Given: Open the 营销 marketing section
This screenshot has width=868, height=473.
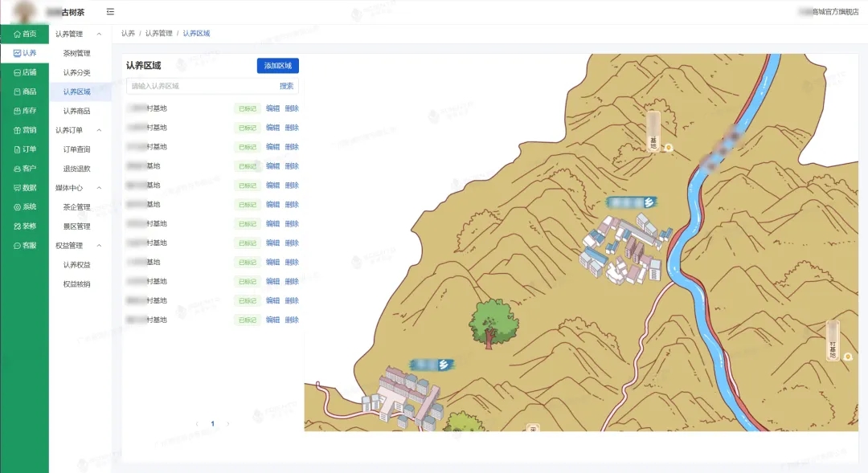Looking at the screenshot, I should click(24, 130).
